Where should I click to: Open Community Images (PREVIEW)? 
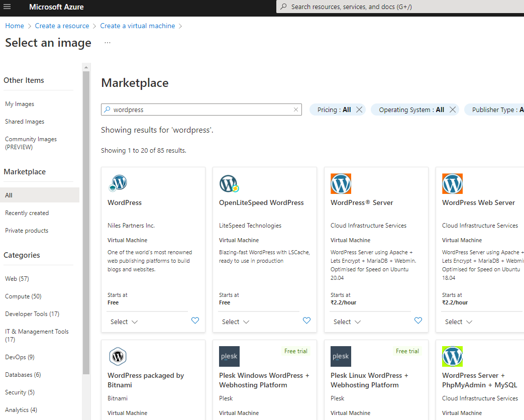pyautogui.click(x=31, y=143)
